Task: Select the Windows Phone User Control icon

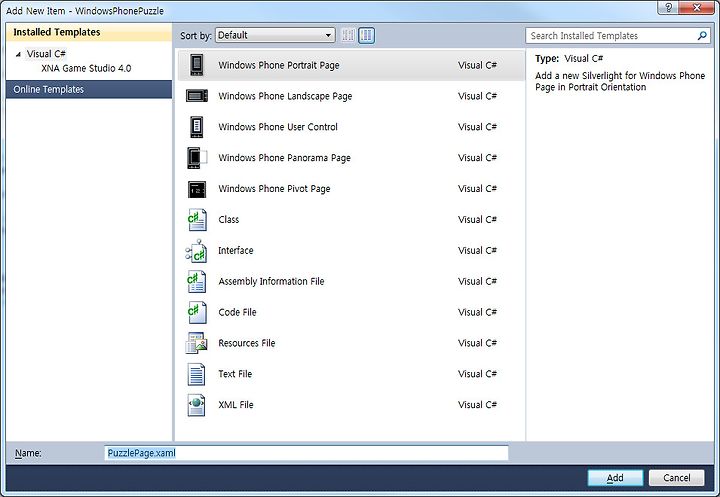Action: point(197,127)
